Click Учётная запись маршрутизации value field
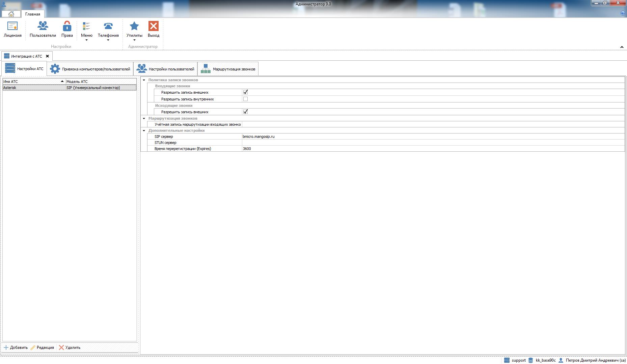The image size is (627, 364). 433,124
